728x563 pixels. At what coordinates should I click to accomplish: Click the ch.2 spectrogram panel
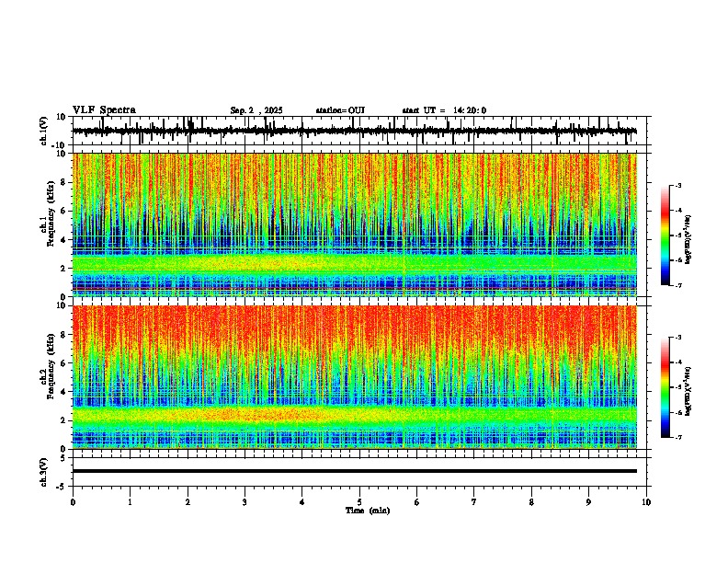point(355,377)
